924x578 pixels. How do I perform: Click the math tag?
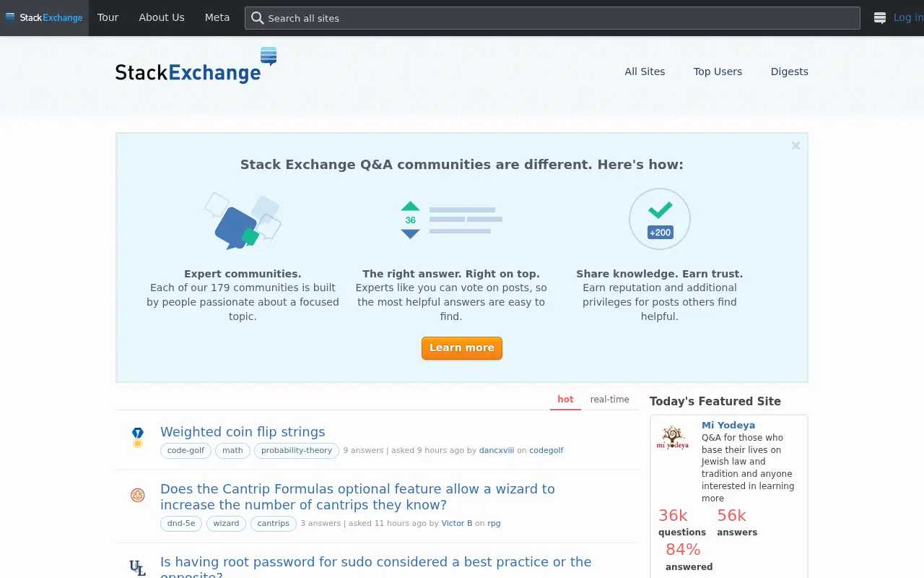click(232, 450)
